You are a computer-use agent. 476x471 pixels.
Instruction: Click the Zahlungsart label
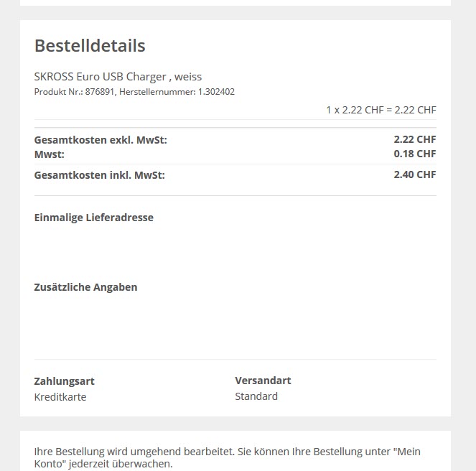[64, 381]
